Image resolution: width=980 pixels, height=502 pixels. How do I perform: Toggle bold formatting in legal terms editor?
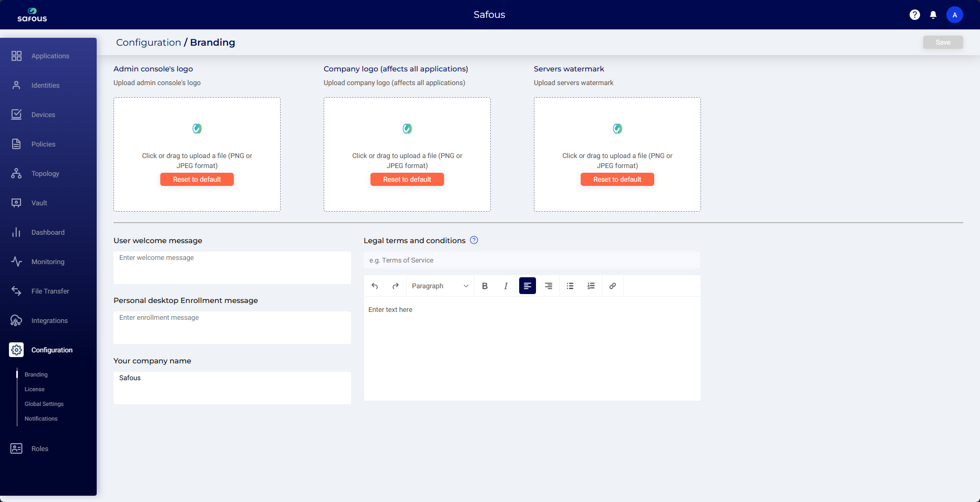(x=484, y=286)
